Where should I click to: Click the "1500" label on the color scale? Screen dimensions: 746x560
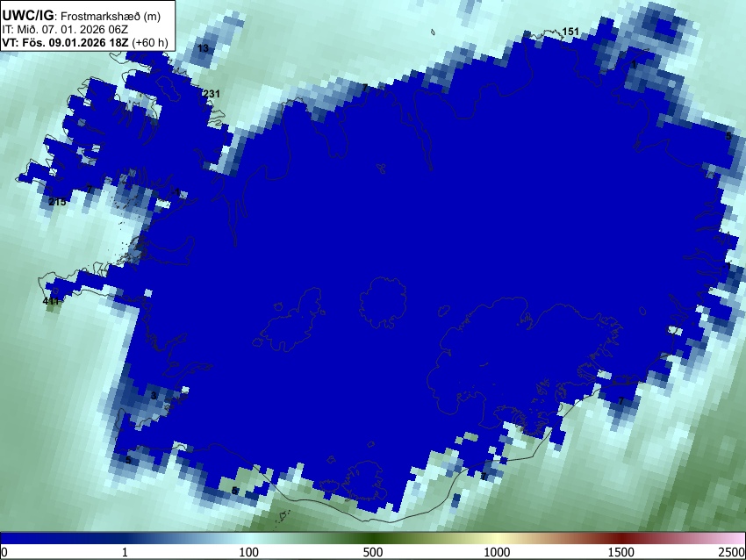[x=620, y=552]
